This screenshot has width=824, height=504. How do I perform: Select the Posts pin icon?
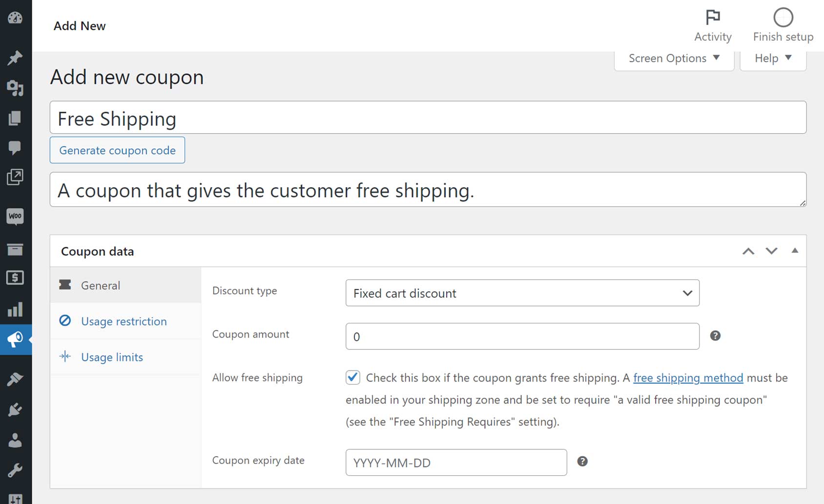coord(16,58)
